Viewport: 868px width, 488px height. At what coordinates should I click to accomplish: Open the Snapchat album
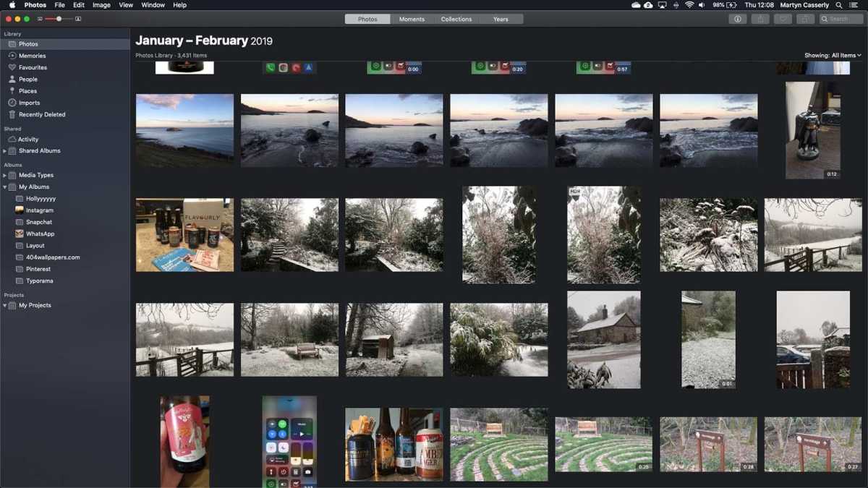point(65,222)
